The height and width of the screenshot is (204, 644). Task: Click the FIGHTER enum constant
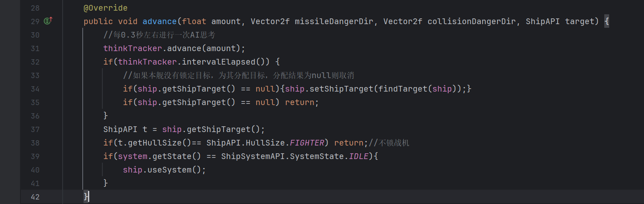point(307,143)
